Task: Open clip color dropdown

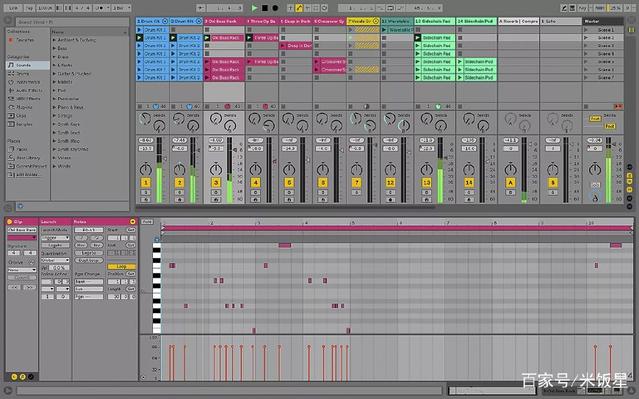Action: [22, 238]
